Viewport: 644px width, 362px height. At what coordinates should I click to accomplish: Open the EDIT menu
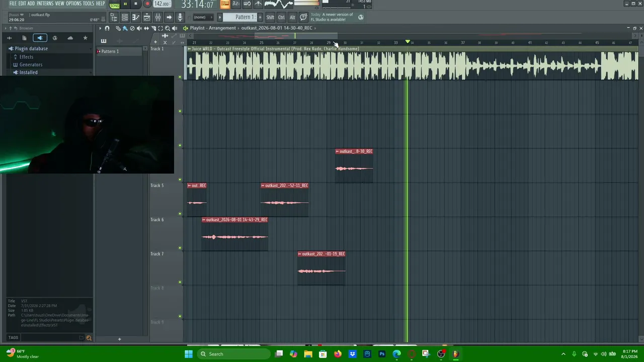point(22,4)
